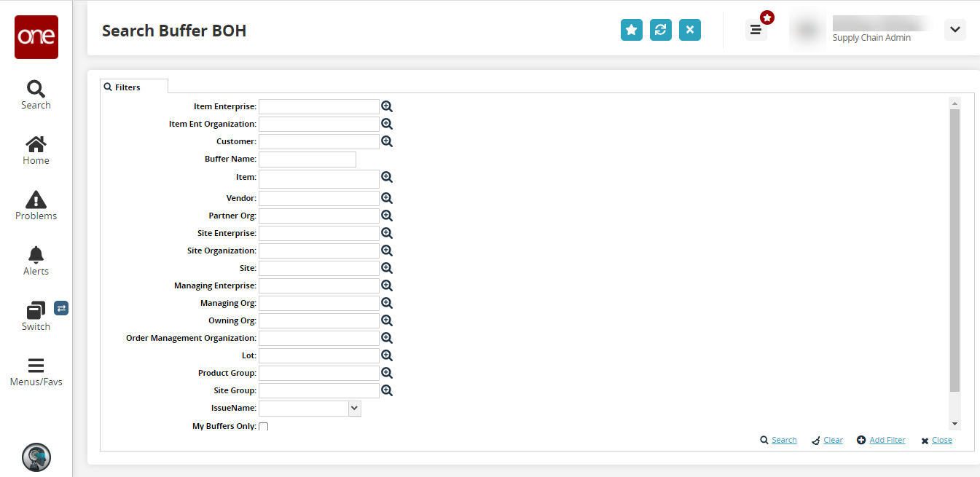The image size is (980, 477).
Task: Open the Problems sidebar item
Action: [36, 206]
